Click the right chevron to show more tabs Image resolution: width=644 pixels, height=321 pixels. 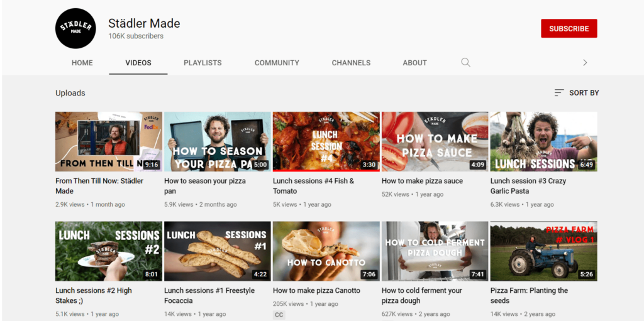click(585, 63)
